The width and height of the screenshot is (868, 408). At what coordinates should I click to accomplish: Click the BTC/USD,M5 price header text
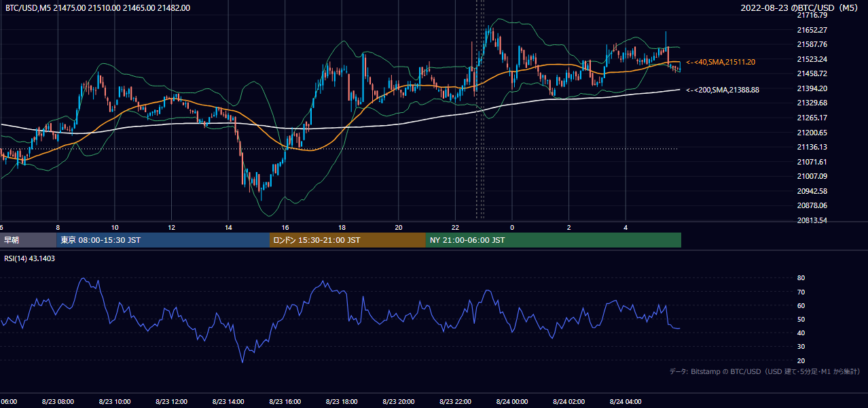pyautogui.click(x=97, y=8)
